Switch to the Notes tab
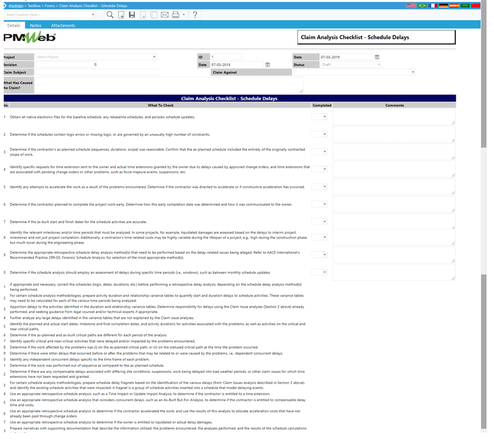Image resolution: width=494 pixels, height=448 pixels. coord(36,25)
